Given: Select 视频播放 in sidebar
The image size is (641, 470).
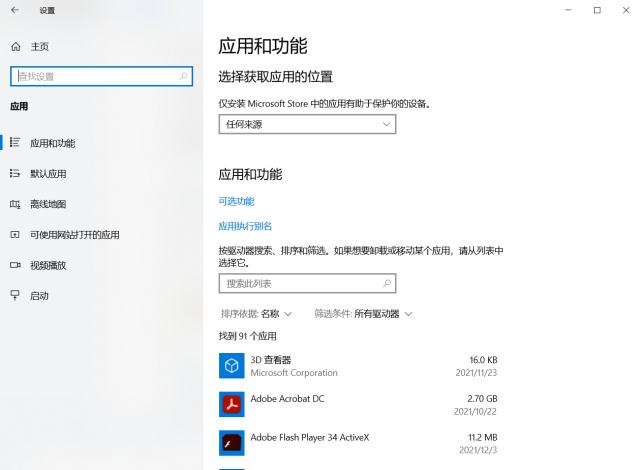Looking at the screenshot, I should 47,265.
